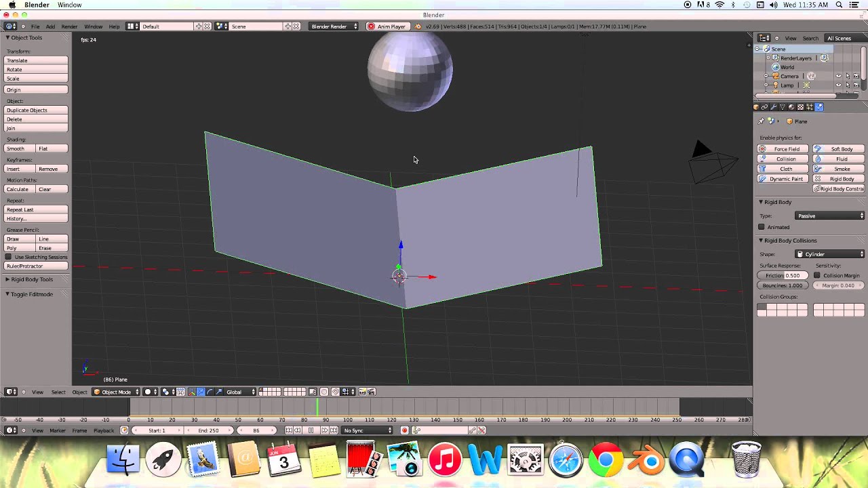This screenshot has width=868, height=488.
Task: Toggle Use Sketching Sessions checkbox
Action: pos(8,257)
